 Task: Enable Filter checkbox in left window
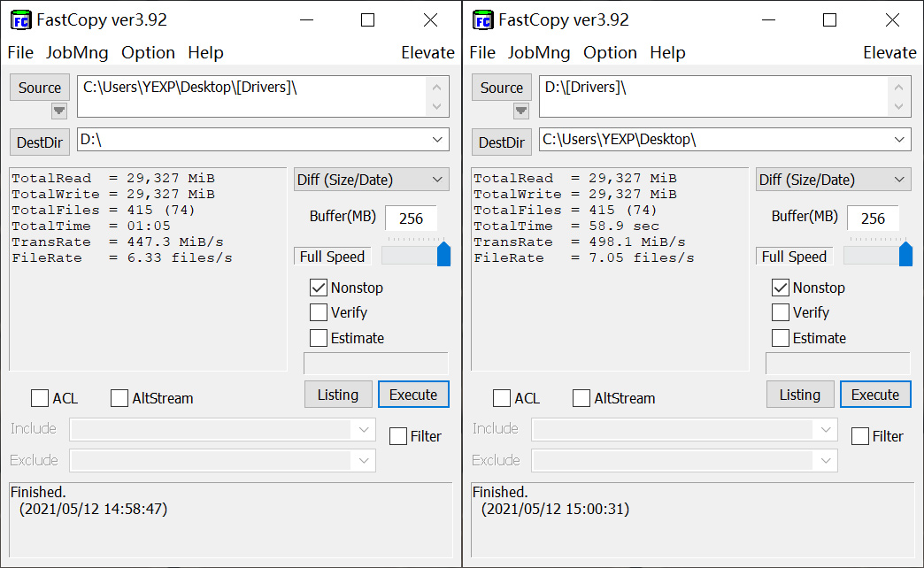pos(397,436)
